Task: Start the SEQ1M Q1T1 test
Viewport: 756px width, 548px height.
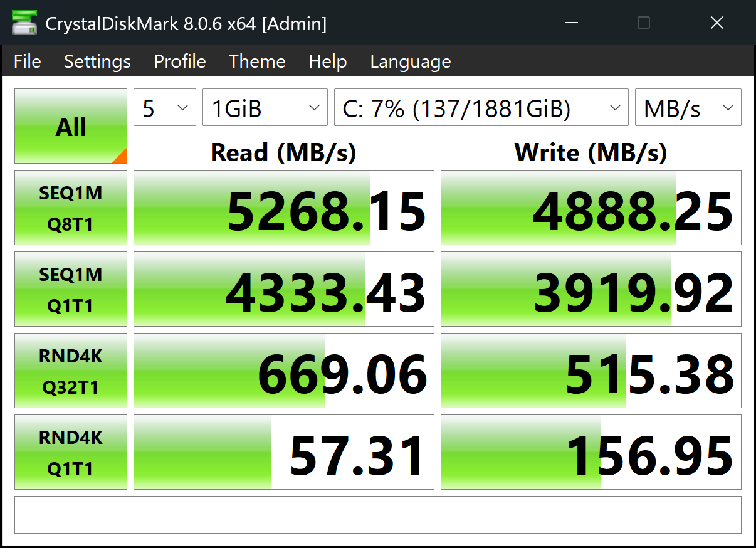Action: pos(71,289)
